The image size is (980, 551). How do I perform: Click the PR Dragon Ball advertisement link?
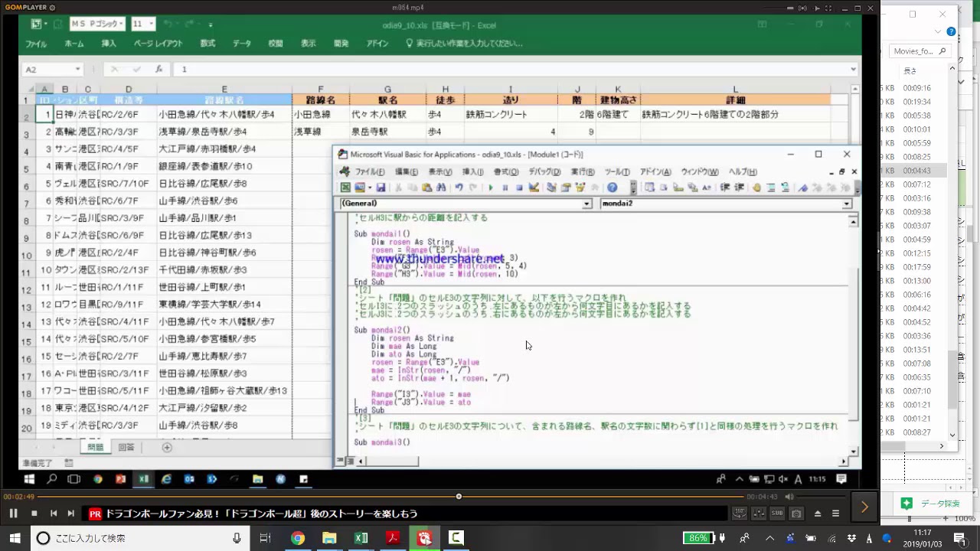click(261, 514)
